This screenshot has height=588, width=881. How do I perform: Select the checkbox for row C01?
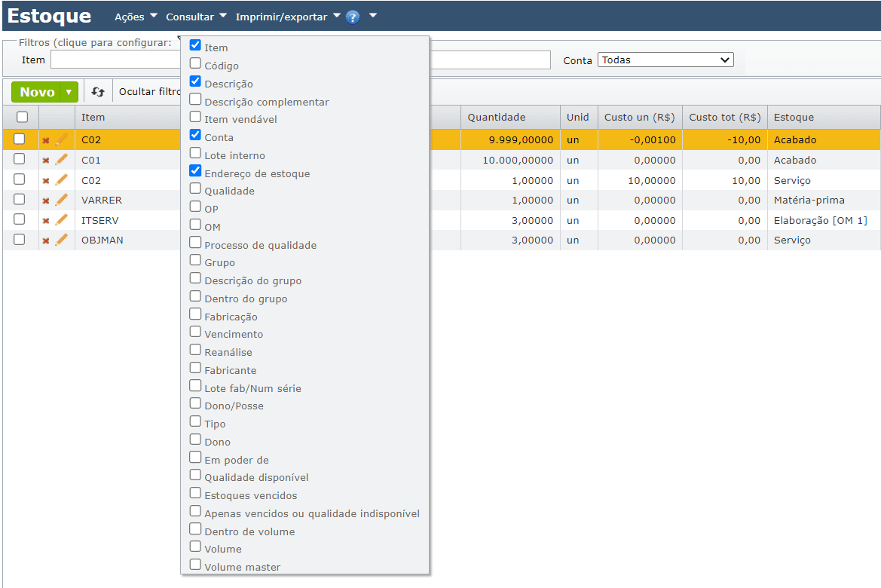point(19,158)
